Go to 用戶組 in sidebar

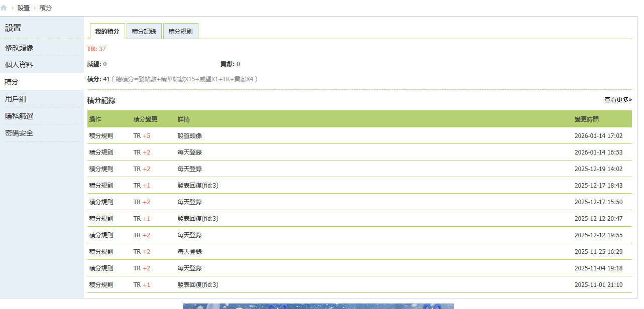pyautogui.click(x=16, y=99)
